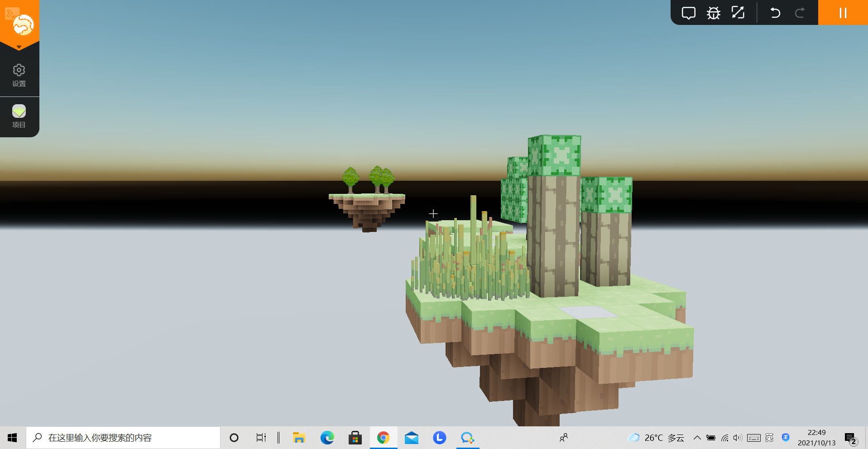
Task: Open Wi-Fi network settings in tray
Action: (725, 438)
